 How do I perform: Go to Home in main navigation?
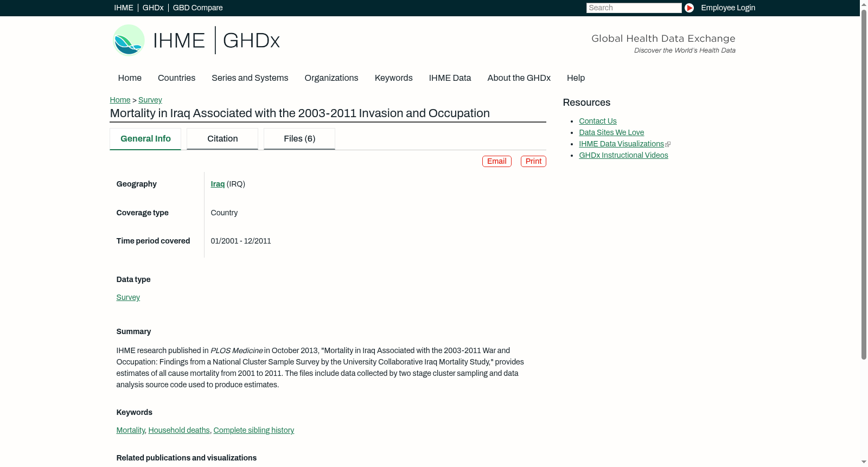coord(130,78)
